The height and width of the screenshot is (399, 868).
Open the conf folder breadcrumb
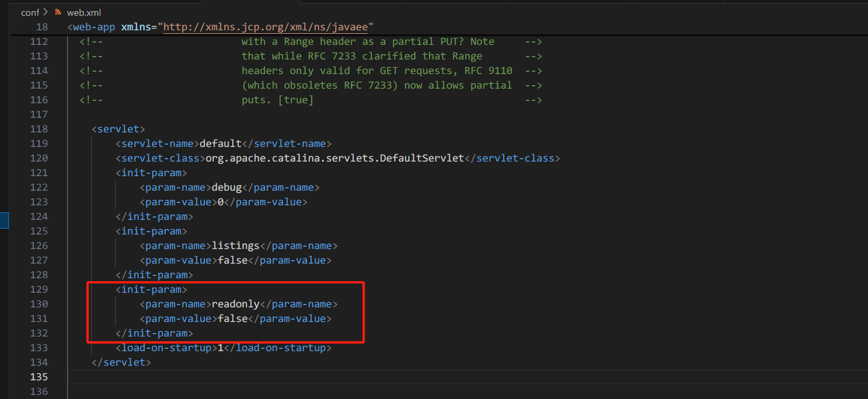pyautogui.click(x=30, y=12)
